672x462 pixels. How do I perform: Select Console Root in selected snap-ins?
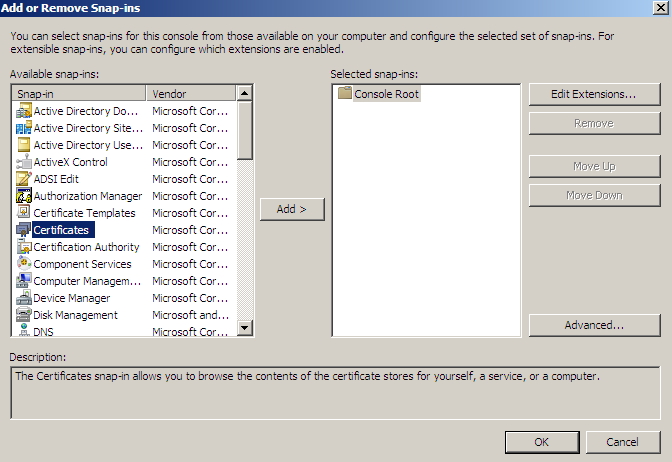point(386,94)
